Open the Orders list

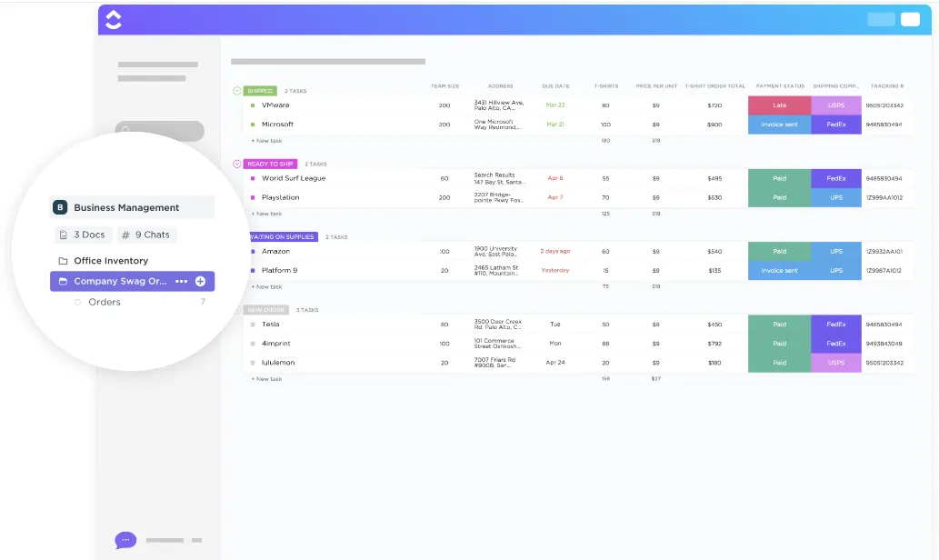click(105, 302)
